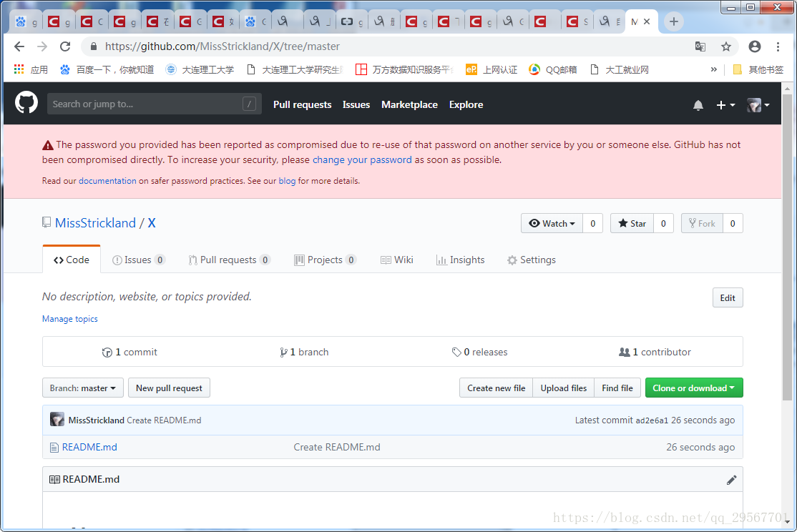Star the repository

[632, 223]
